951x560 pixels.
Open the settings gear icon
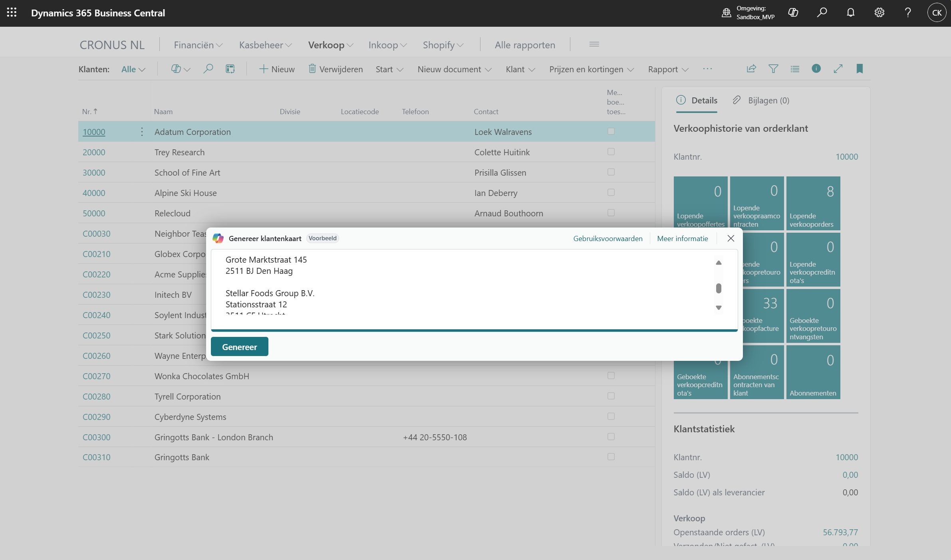879,13
